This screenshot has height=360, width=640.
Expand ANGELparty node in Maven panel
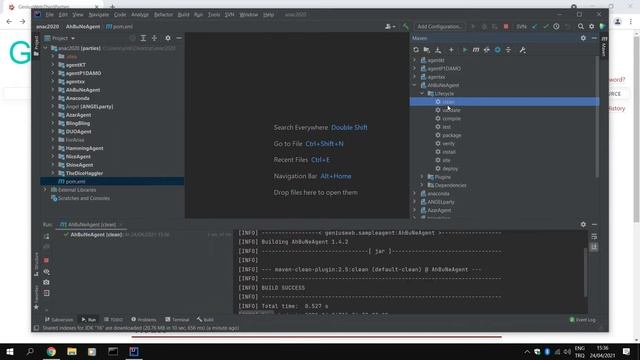click(x=415, y=202)
